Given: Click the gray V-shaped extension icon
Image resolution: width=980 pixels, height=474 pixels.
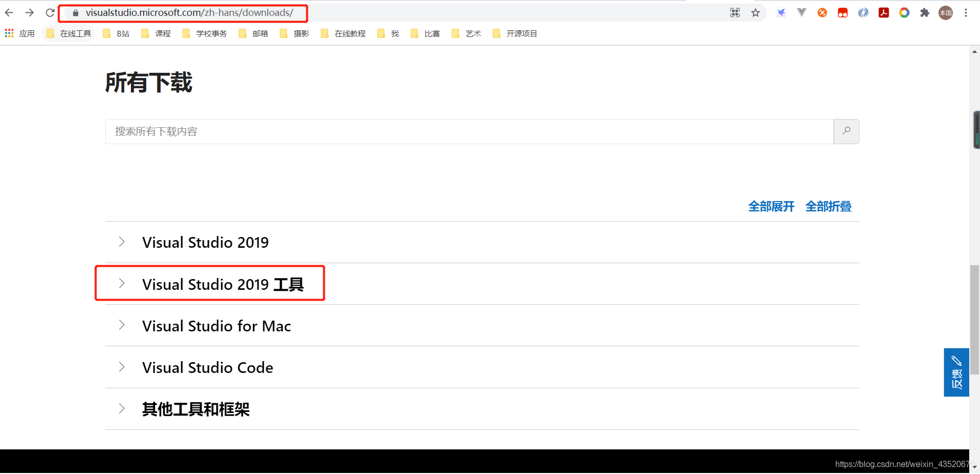Looking at the screenshot, I should (801, 12).
